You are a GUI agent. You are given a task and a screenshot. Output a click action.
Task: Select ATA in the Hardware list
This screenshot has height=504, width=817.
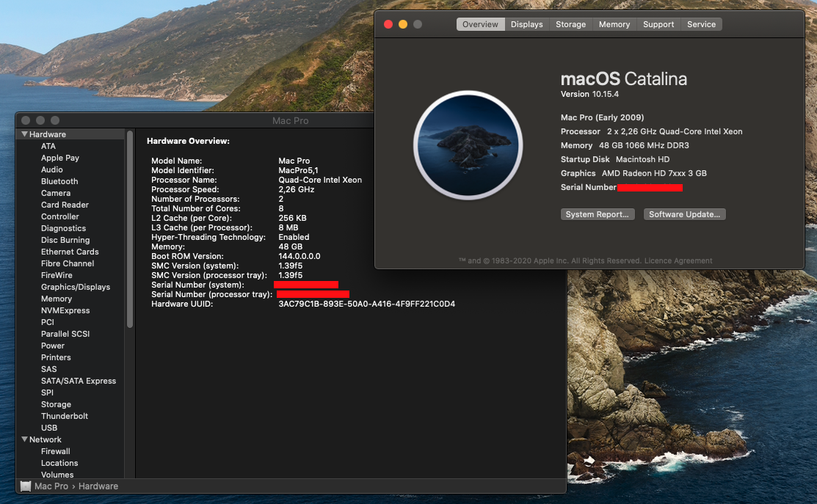point(48,146)
